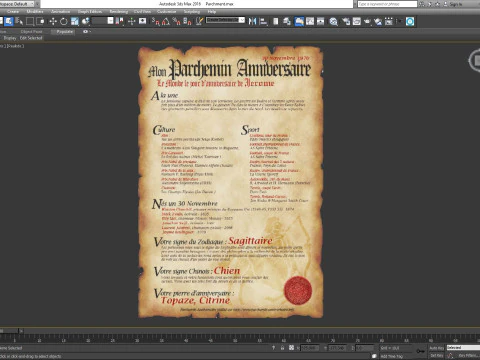Screen dimensions: 480x360
Task: Open the Modifiers menu
Action: tap(35, 11)
